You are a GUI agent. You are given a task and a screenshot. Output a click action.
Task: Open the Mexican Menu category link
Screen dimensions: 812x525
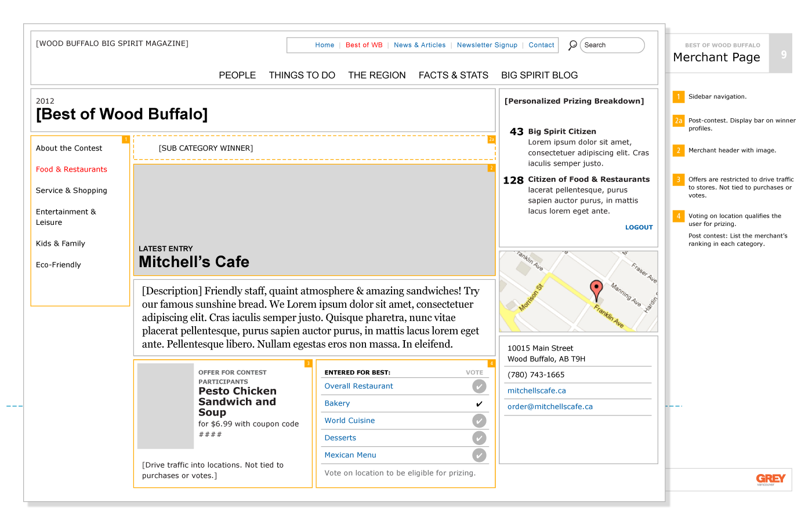coord(350,455)
